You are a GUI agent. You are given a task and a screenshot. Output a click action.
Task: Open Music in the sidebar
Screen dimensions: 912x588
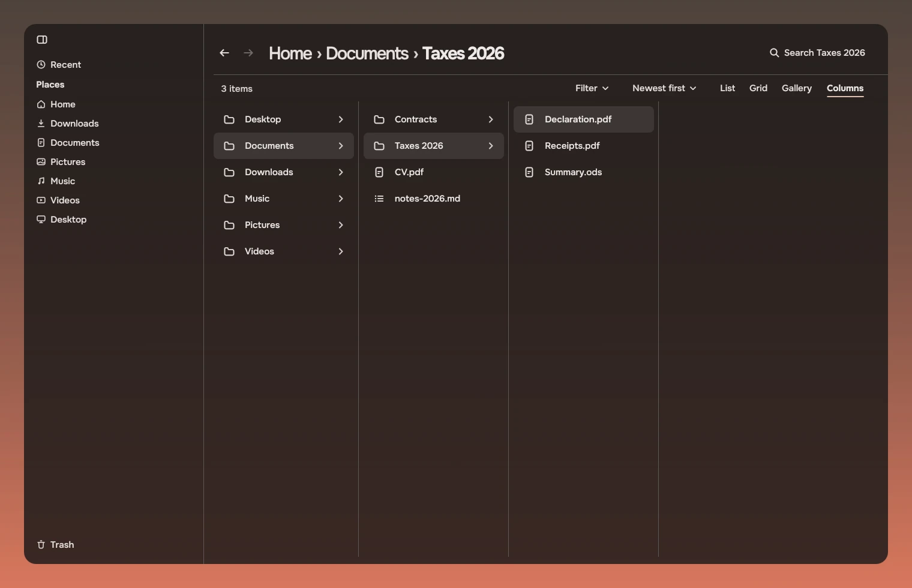(x=56, y=181)
